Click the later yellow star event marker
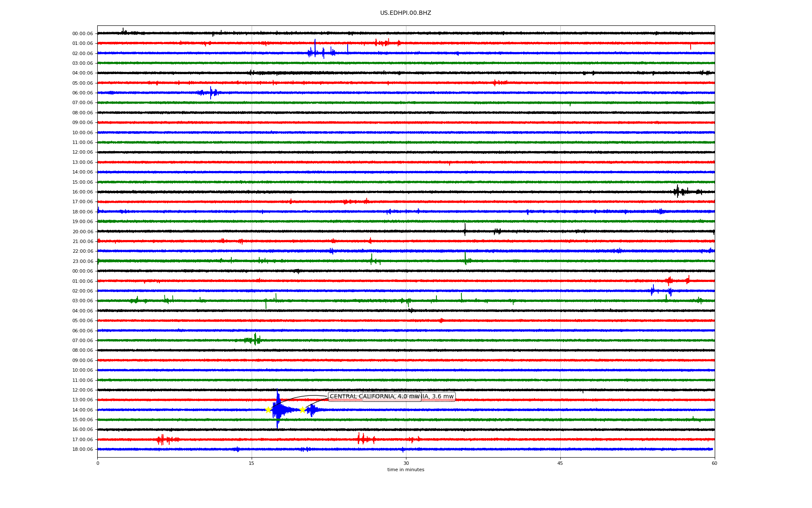812x508 pixels. coord(302,410)
